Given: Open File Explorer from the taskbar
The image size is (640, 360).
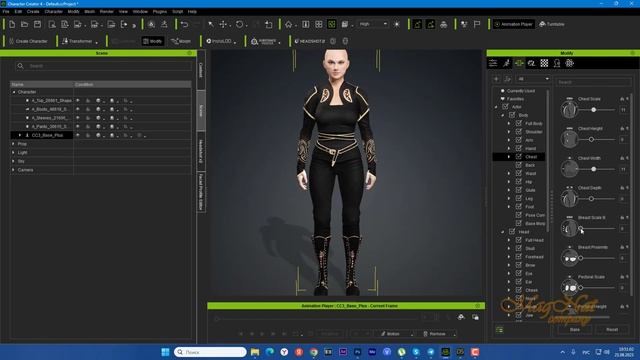Looking at the screenshot, I should pos(255,352).
